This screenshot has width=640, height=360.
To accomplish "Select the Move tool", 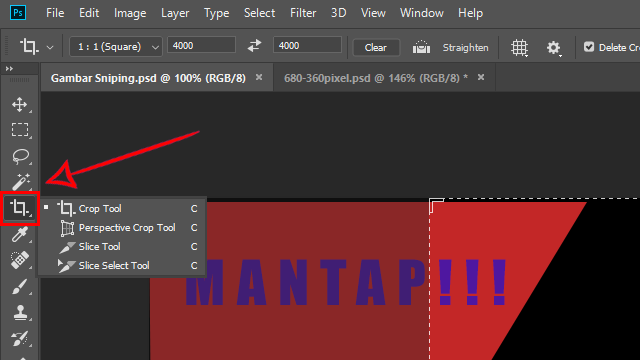I will click(x=20, y=104).
